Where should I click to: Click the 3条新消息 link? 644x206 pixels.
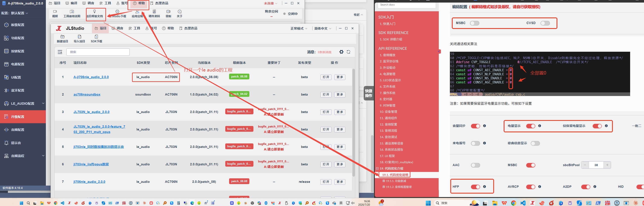pos(324,52)
